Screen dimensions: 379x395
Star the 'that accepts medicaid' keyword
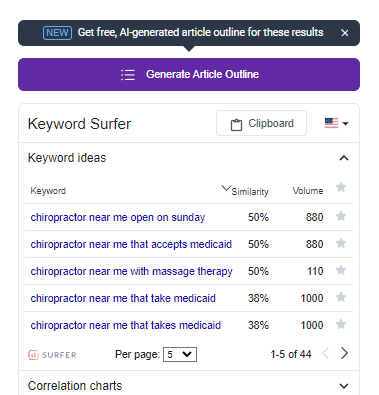point(341,243)
